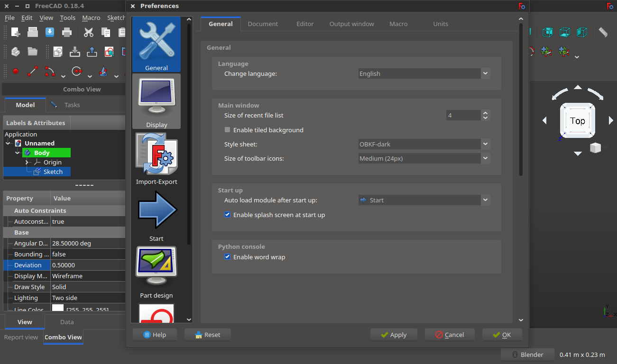Switch to the Macro preferences tab
617x364 pixels.
(398, 24)
